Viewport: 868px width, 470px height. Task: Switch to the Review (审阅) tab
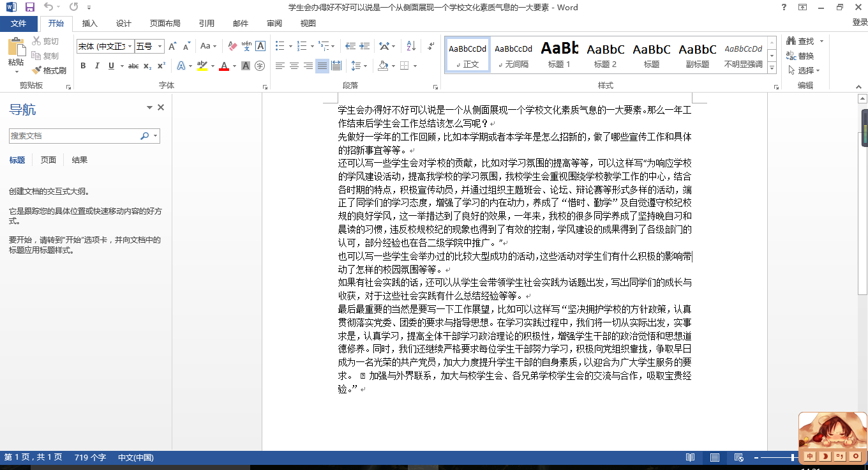click(x=274, y=24)
